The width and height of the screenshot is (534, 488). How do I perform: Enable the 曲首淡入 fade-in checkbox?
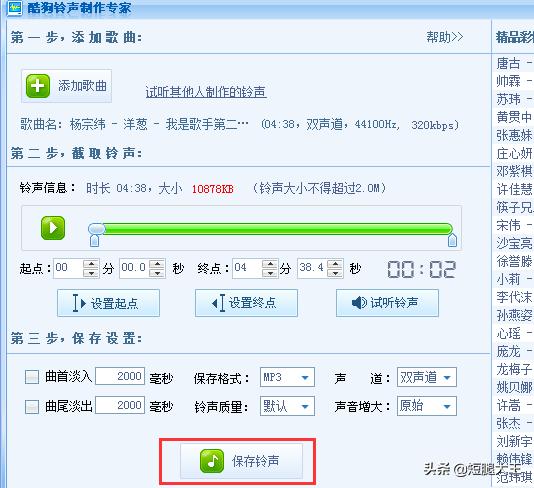(32, 377)
